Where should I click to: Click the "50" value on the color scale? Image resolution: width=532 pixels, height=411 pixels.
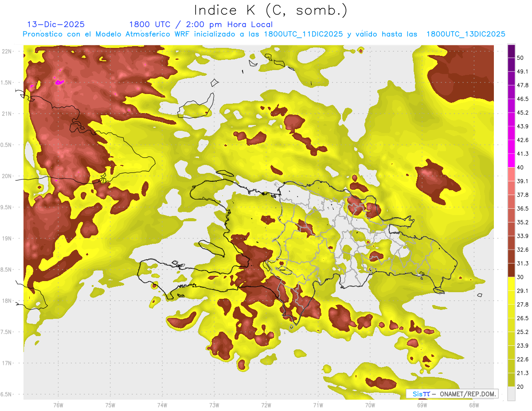coord(521,58)
